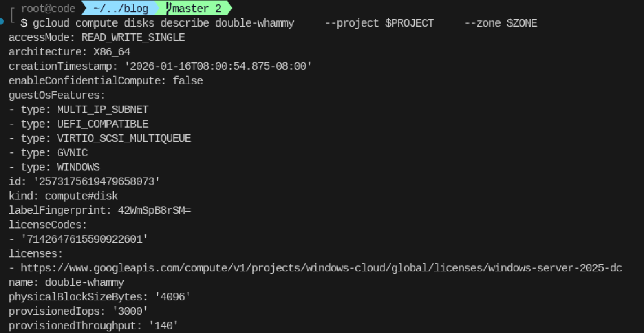Click the labelFingerprint value 42WmSpB8rSM=
Viewport: 644px width, 333px height.
154,210
